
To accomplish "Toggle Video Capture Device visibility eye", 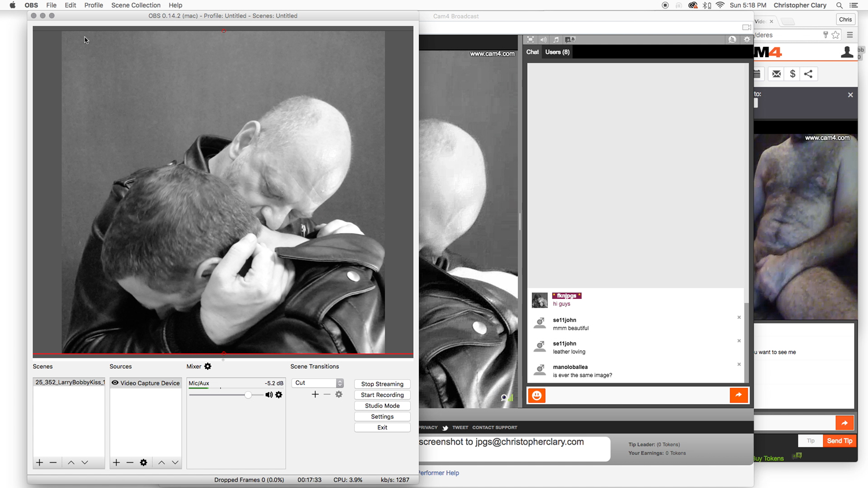I will (115, 383).
